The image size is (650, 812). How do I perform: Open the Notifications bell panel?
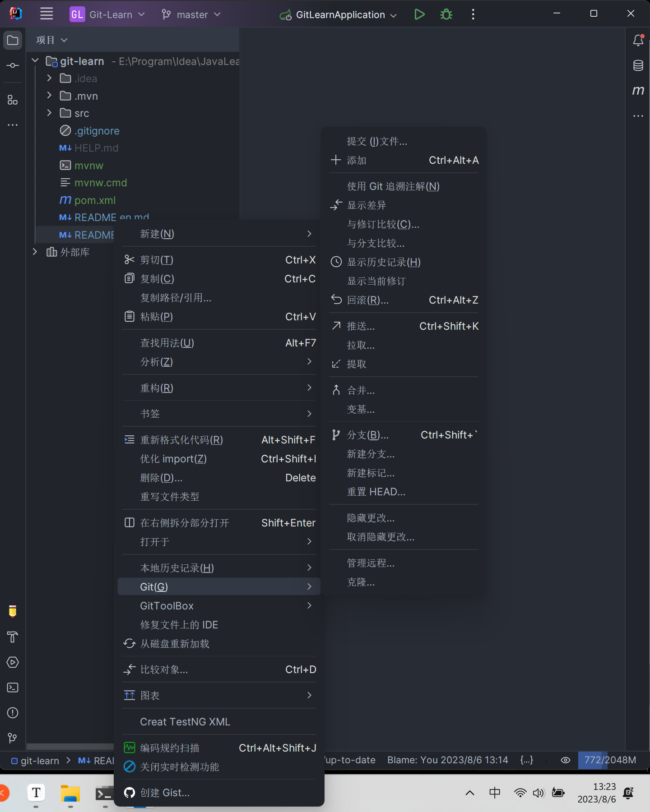point(638,40)
